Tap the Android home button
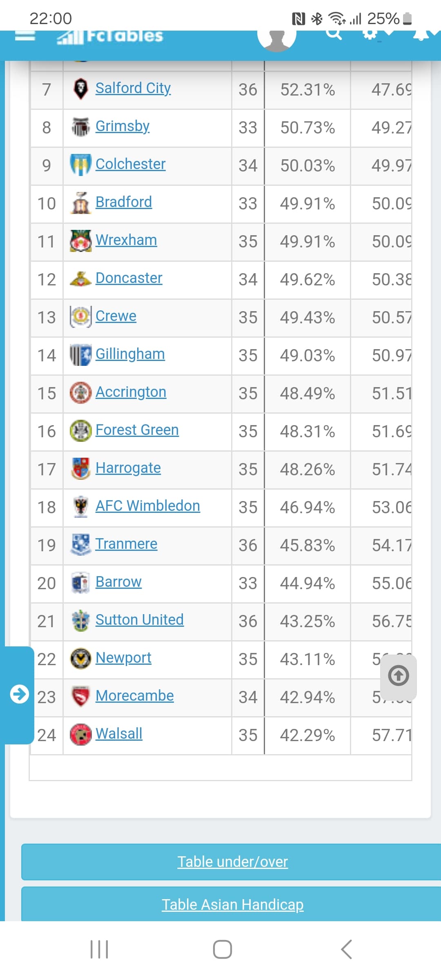The width and height of the screenshot is (441, 980). (223, 949)
